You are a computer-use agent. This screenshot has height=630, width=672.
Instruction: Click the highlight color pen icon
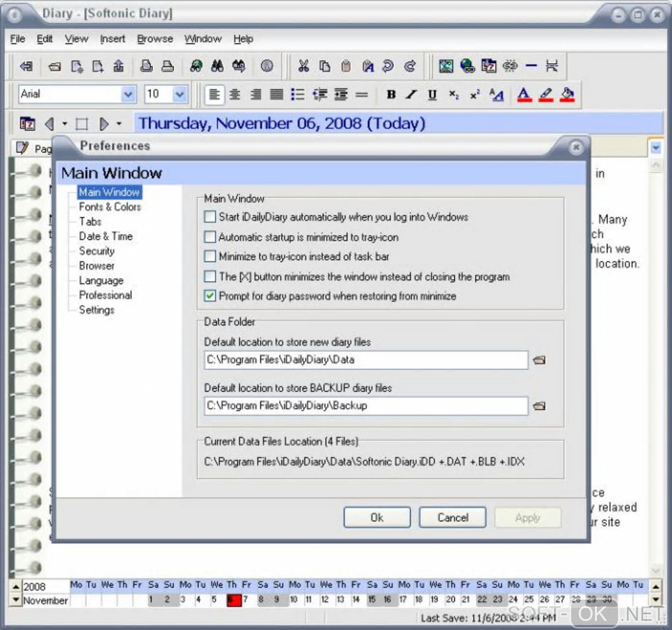(546, 94)
